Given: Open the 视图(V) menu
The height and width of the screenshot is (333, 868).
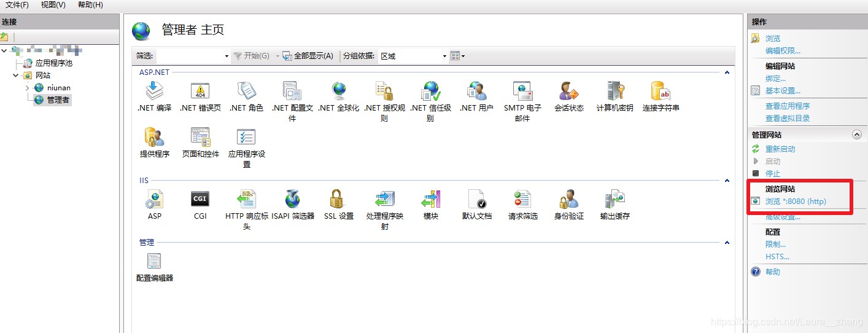Looking at the screenshot, I should [53, 5].
